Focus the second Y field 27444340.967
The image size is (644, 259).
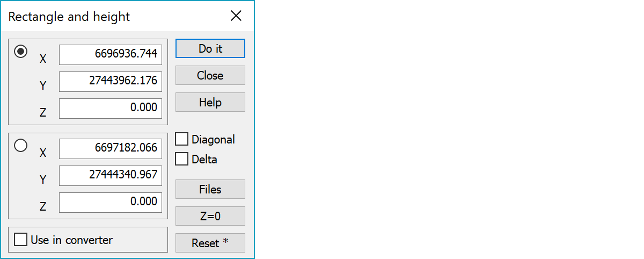[111, 176]
